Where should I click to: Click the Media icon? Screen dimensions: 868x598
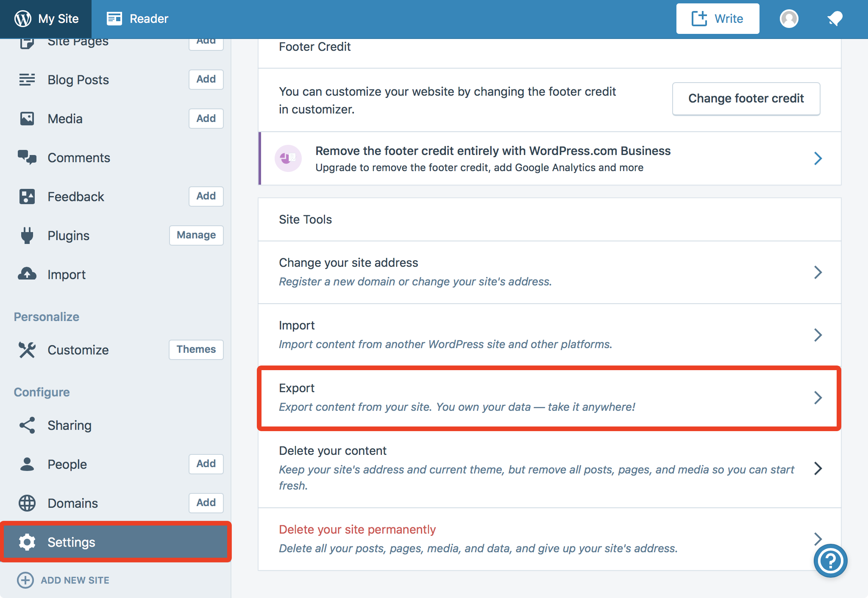[27, 119]
